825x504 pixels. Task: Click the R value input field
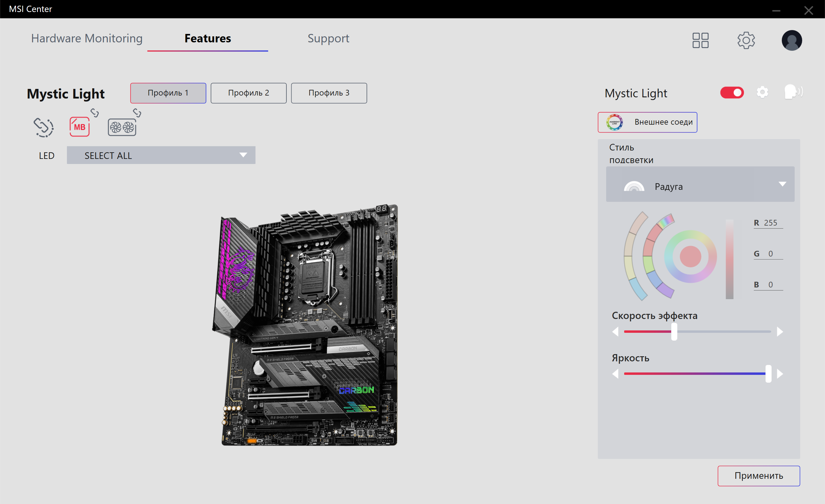click(771, 223)
